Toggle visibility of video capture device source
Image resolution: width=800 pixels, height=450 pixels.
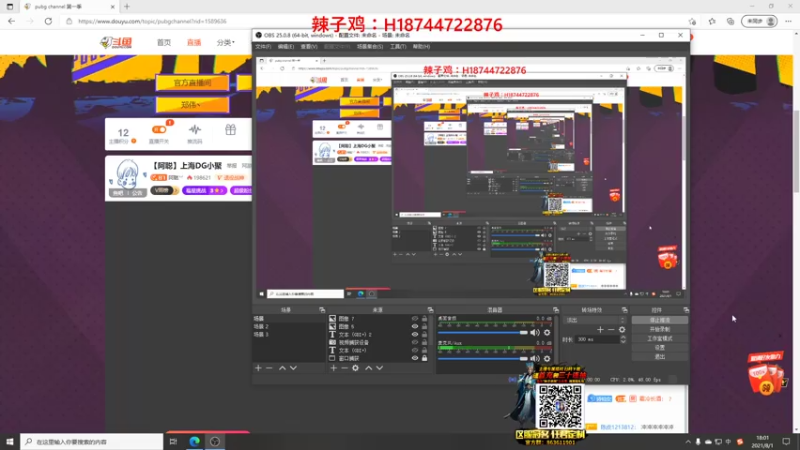(415, 342)
